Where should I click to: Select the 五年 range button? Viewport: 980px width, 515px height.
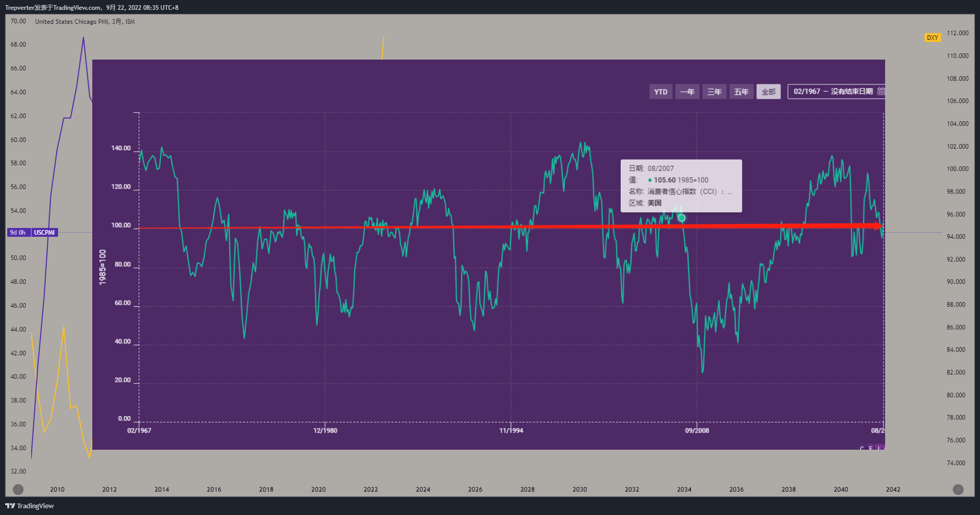(741, 92)
